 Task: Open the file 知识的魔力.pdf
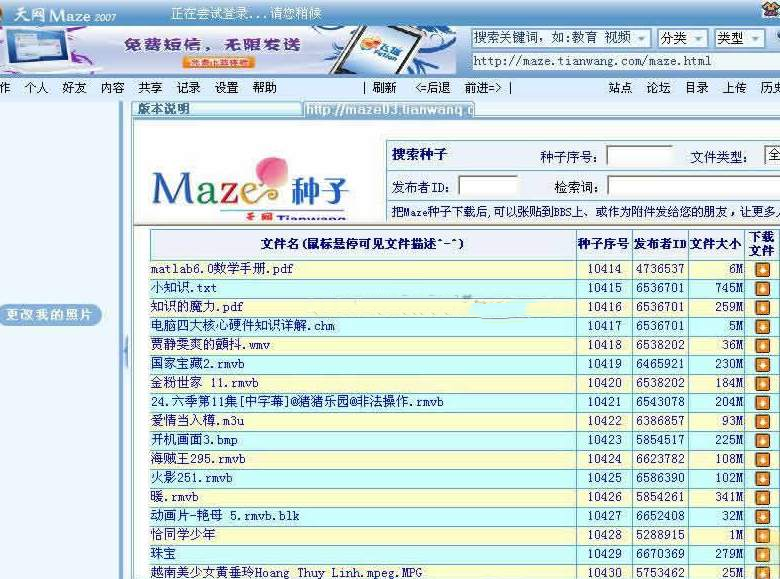click(x=197, y=307)
